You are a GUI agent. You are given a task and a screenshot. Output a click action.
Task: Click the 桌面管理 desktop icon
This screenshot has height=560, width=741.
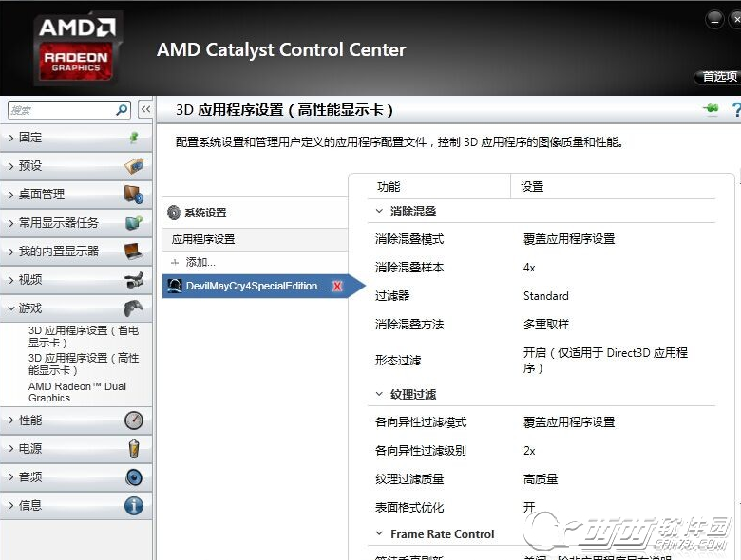pyautogui.click(x=134, y=194)
